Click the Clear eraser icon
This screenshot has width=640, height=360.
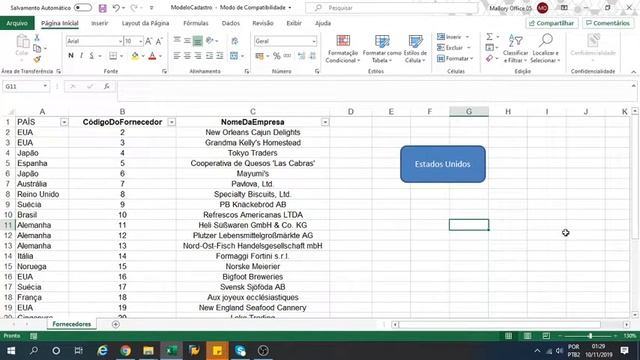[x=489, y=59]
